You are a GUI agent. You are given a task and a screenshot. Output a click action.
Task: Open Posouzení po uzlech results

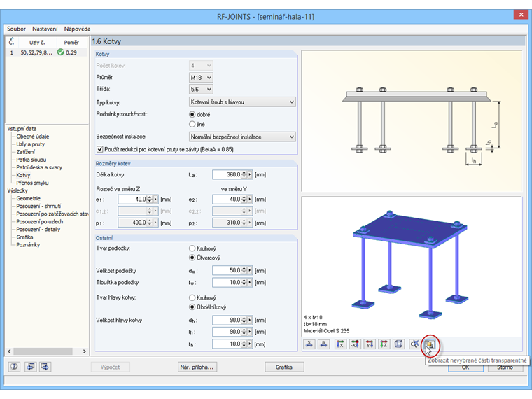tap(40, 222)
